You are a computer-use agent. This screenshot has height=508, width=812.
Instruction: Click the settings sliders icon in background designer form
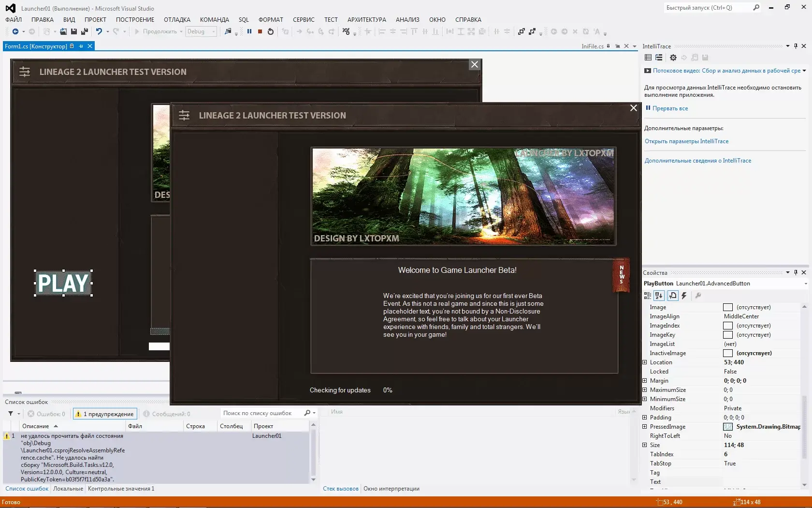point(25,72)
